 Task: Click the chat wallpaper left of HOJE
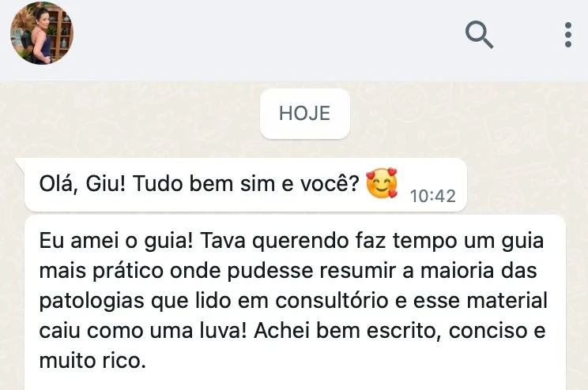[x=126, y=113]
